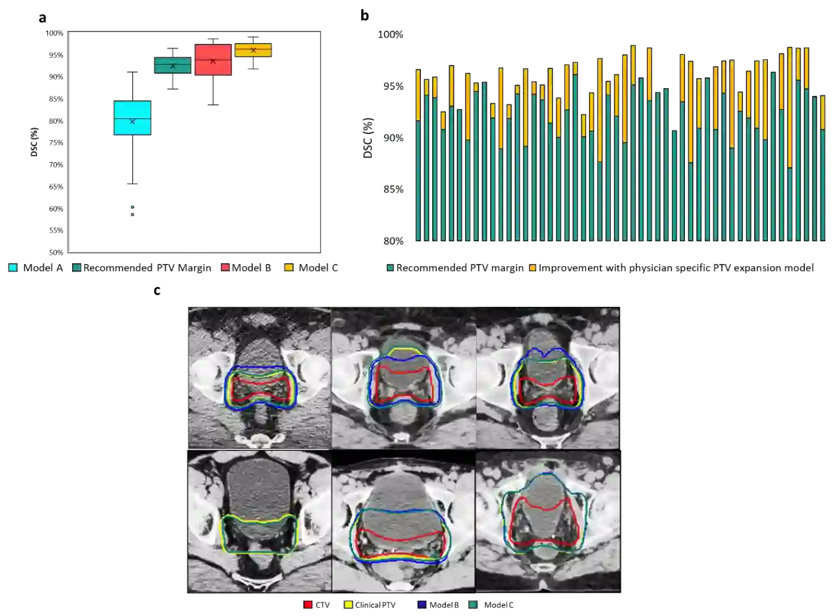This screenshot has width=840, height=616.
Task: Click the panel label "a"
Action: 42,18
